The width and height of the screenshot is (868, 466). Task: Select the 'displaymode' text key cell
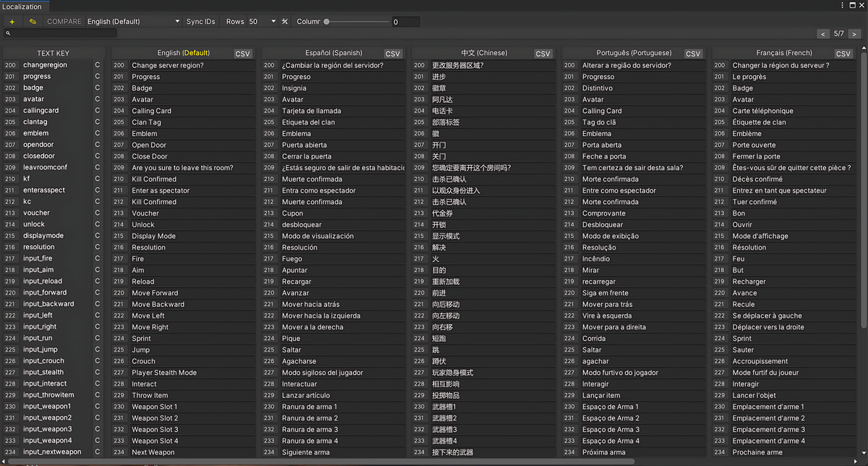point(56,236)
